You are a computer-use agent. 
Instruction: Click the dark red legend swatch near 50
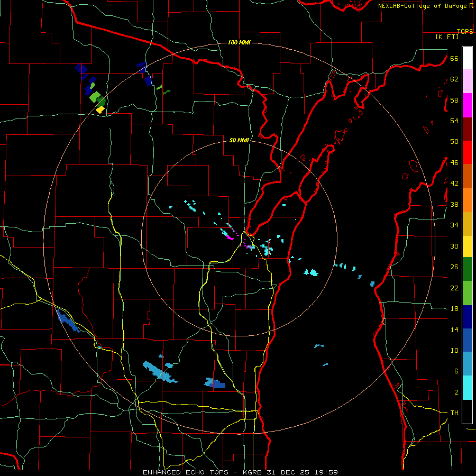(x=467, y=129)
